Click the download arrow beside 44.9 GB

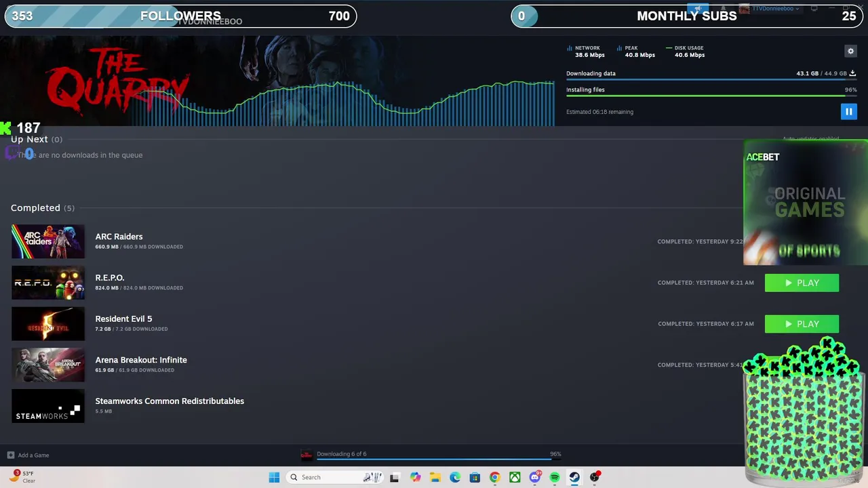tap(852, 73)
